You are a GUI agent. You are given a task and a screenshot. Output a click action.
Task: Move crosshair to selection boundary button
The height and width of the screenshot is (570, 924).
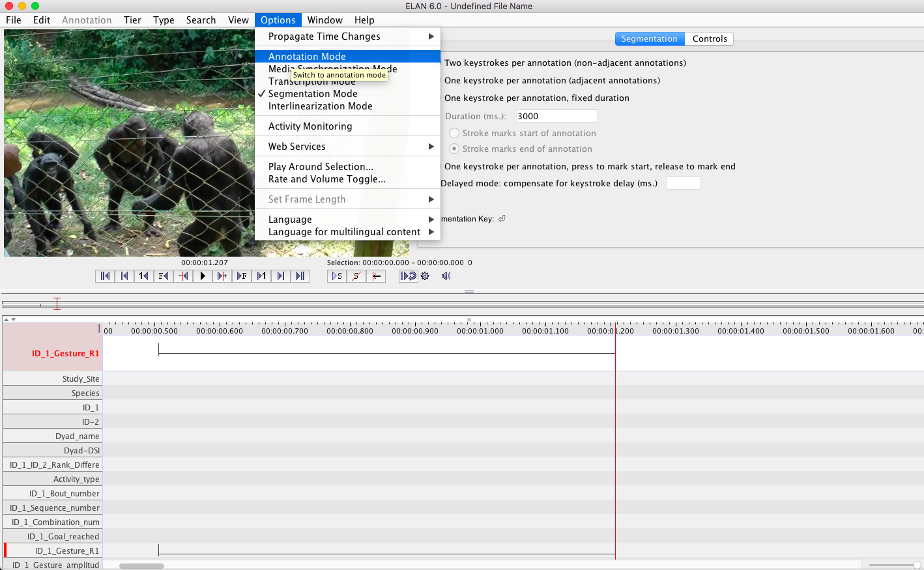pyautogui.click(x=376, y=276)
